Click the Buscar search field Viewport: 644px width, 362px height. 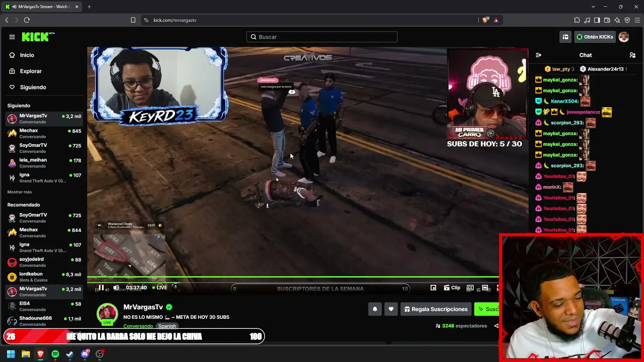(x=322, y=37)
